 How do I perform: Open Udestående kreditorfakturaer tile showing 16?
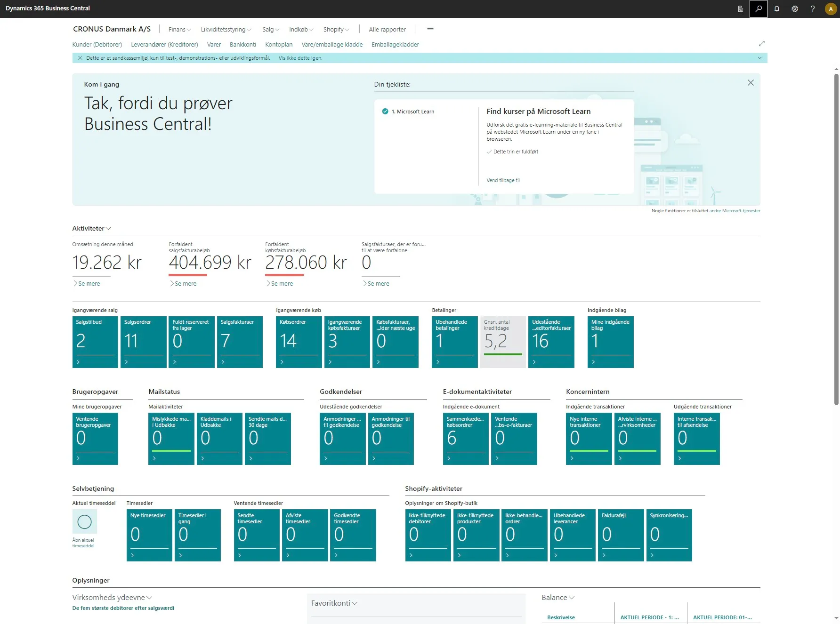pyautogui.click(x=551, y=342)
